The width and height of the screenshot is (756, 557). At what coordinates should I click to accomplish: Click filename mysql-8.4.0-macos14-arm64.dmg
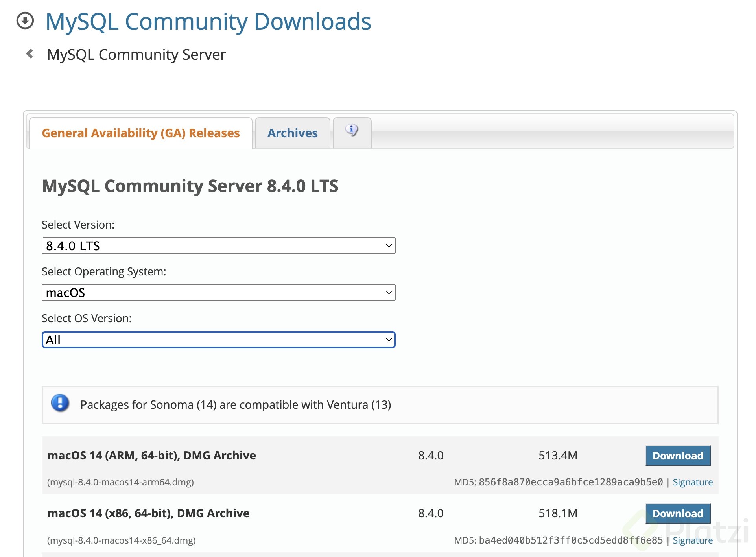[120, 482]
